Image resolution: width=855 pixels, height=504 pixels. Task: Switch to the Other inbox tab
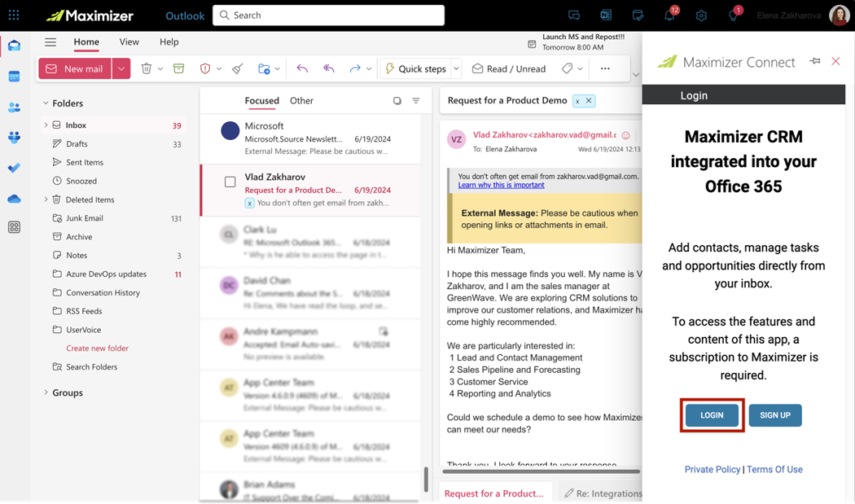pos(301,100)
